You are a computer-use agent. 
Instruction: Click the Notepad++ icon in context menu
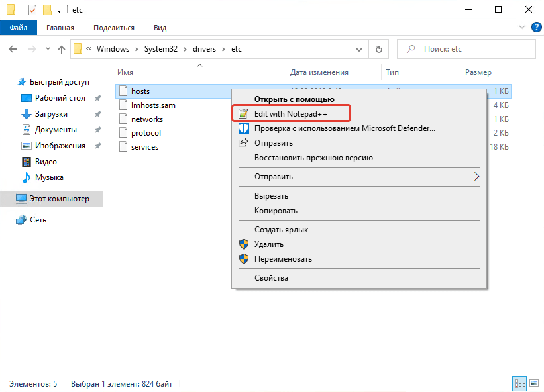[243, 113]
